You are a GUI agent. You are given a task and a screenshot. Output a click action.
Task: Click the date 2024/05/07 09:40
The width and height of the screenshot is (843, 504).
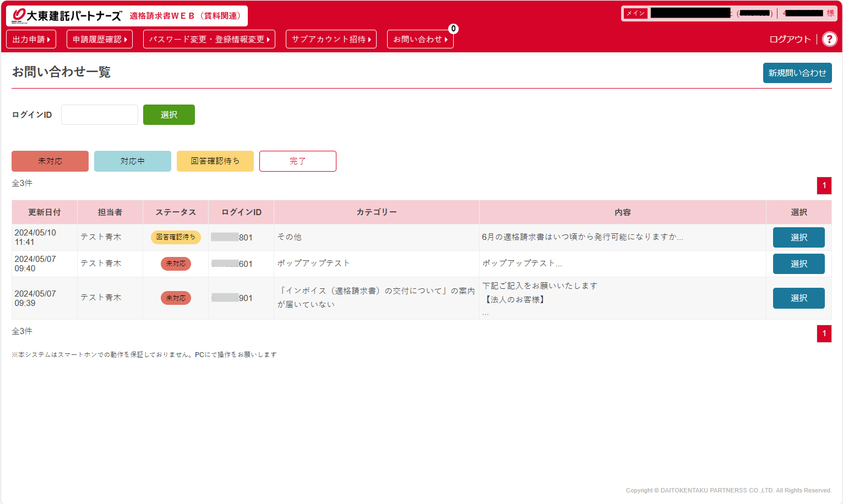click(x=35, y=264)
